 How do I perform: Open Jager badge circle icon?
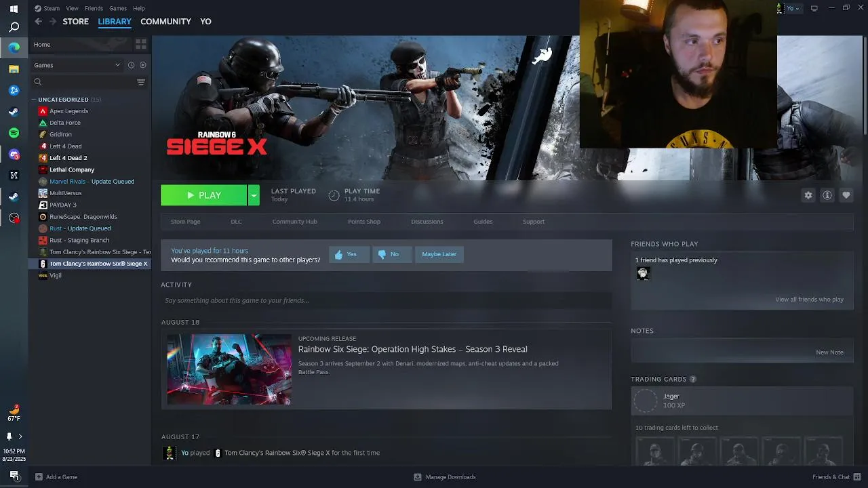645,401
